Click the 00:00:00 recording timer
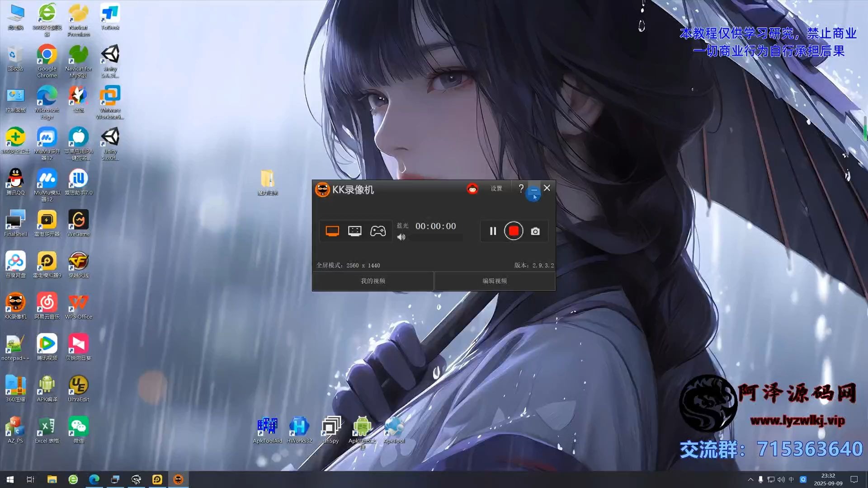Viewport: 868px width, 488px height. pyautogui.click(x=436, y=226)
